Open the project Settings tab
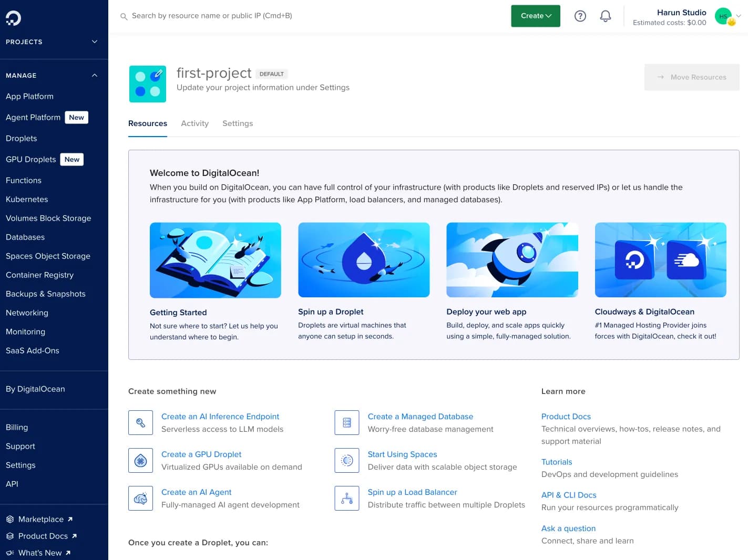The image size is (748, 560). [238, 123]
